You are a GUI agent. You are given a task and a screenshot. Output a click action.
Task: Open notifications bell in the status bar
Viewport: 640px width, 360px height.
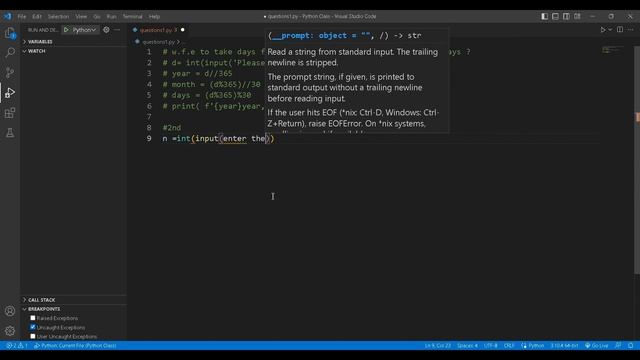631,345
